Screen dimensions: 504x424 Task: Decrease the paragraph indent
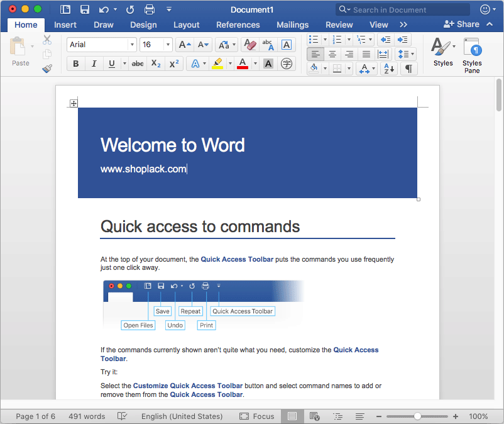[385, 40]
